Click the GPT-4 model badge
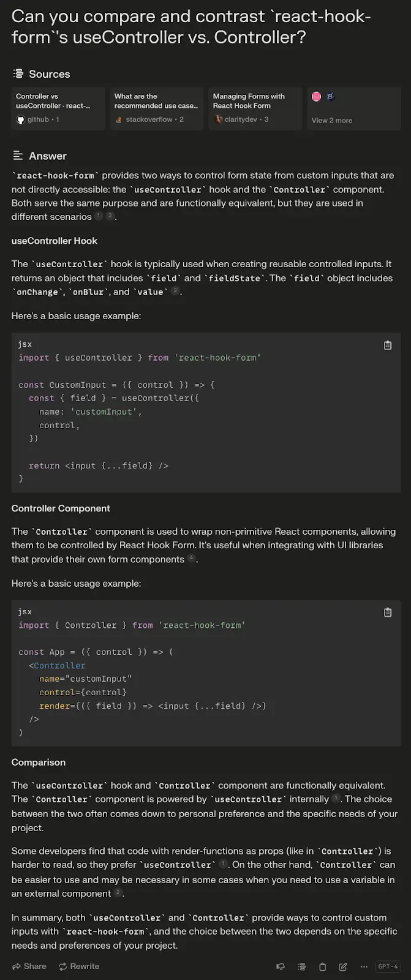Viewport: 411px width, 980px height. (388, 967)
